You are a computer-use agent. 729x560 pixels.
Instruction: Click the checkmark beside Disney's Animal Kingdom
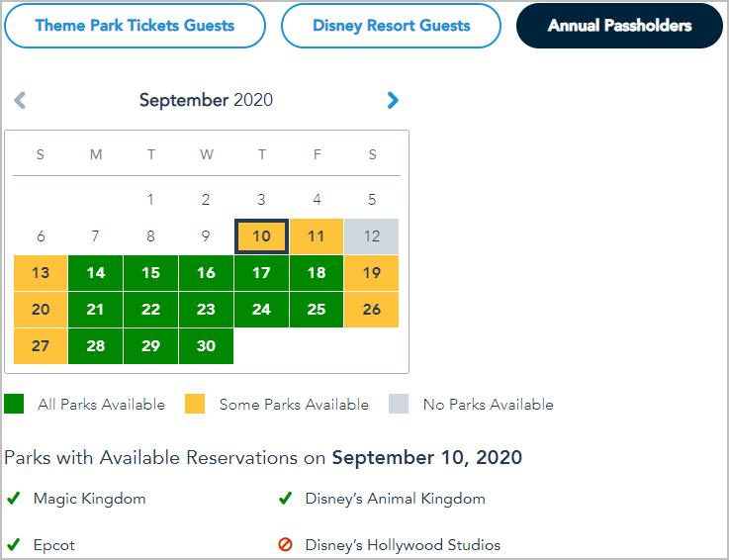285,498
